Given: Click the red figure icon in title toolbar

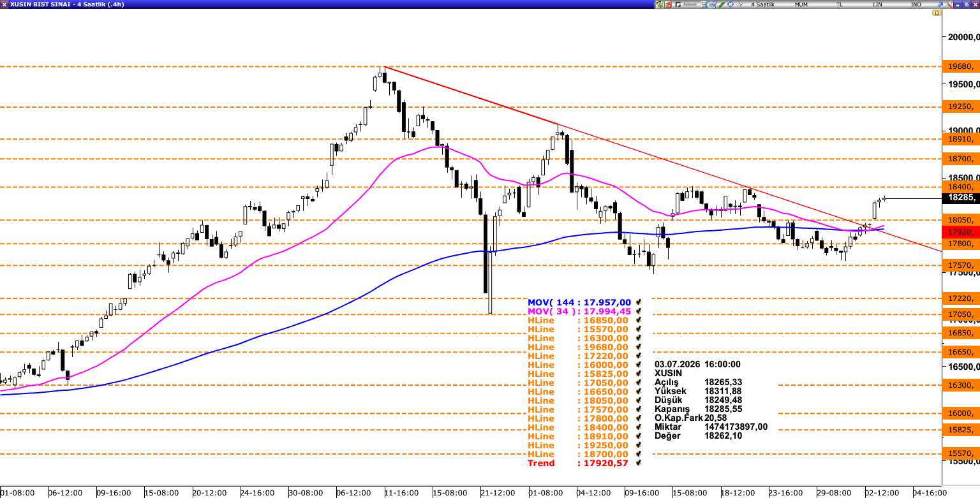Looking at the screenshot, I should pyautogui.click(x=668, y=4).
